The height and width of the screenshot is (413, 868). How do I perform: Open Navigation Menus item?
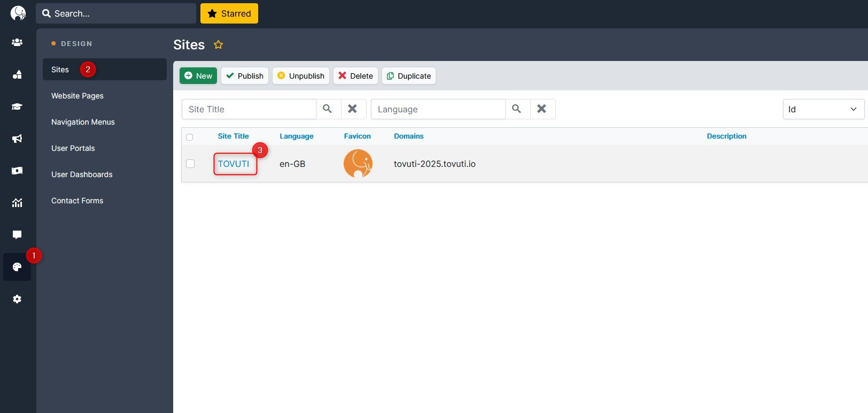tap(83, 122)
